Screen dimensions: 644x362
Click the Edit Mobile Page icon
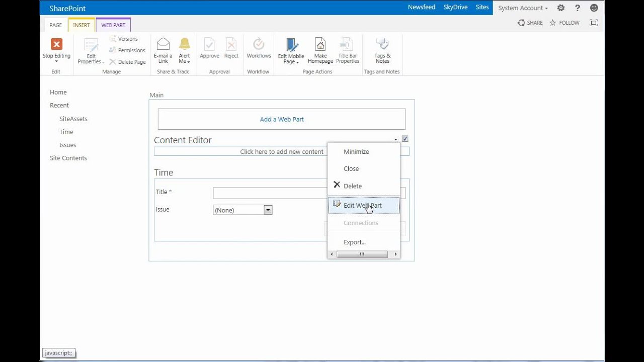[x=291, y=45]
